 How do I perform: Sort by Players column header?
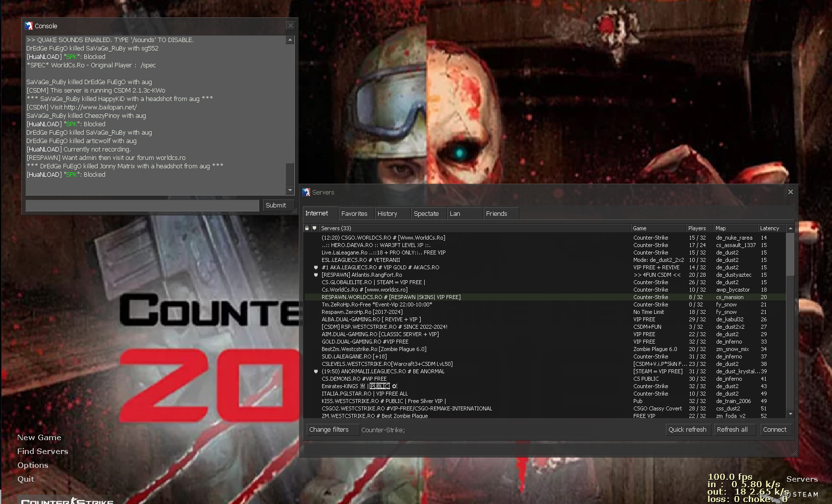point(699,228)
